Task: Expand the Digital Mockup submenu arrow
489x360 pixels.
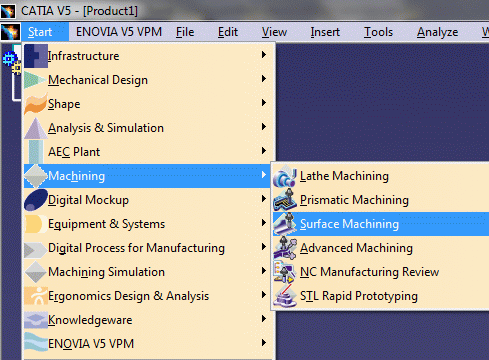Action: 264,198
